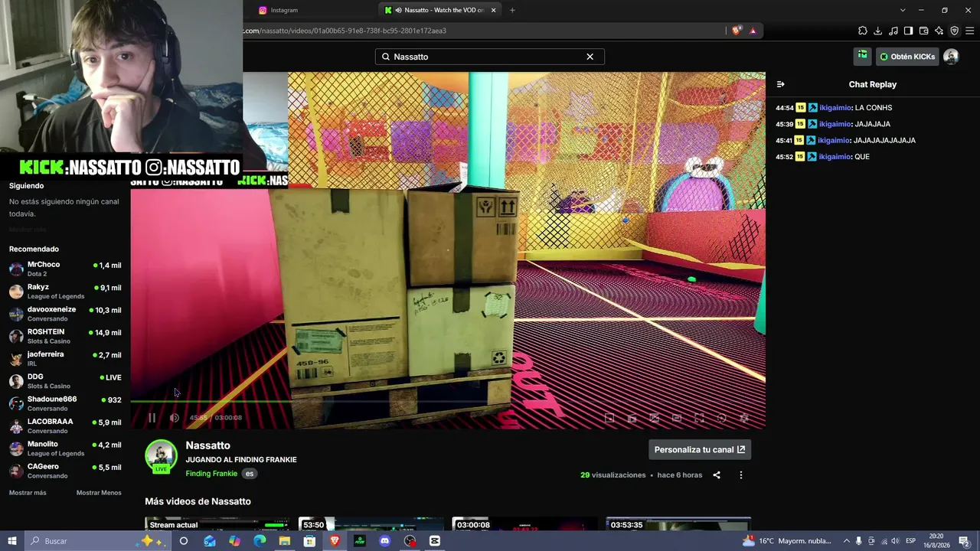
Task: Open jaoferreira recommended channel
Action: (x=65, y=358)
